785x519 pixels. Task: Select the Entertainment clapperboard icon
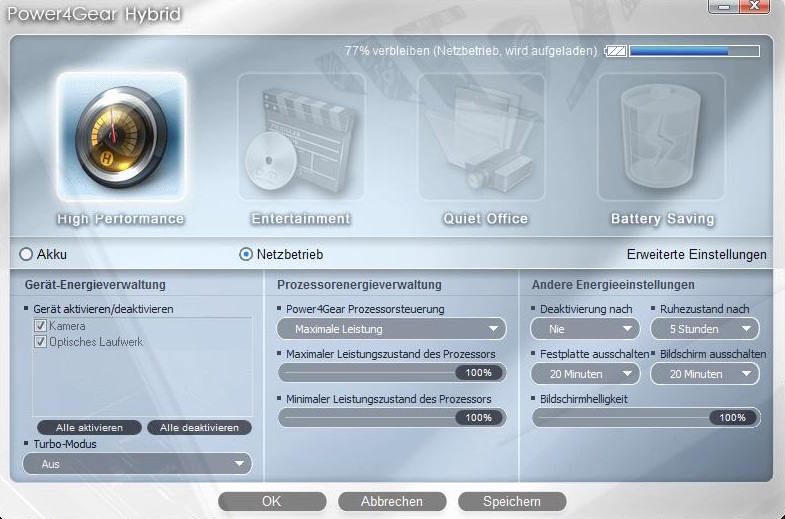point(301,137)
